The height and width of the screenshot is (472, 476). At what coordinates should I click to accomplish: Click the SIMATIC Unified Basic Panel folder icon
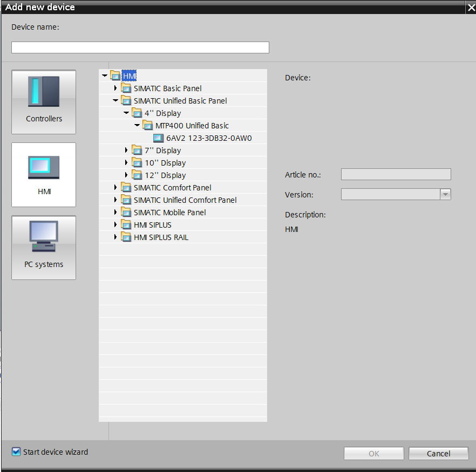[x=126, y=100]
